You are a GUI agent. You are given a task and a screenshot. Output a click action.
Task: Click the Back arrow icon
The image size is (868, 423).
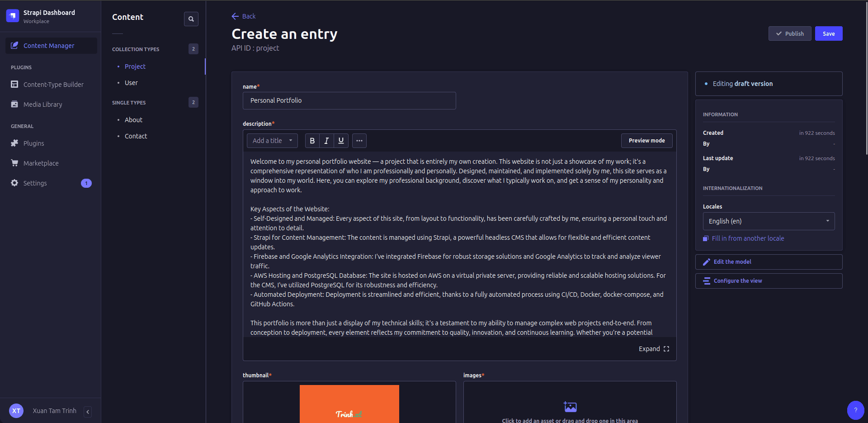(x=235, y=16)
